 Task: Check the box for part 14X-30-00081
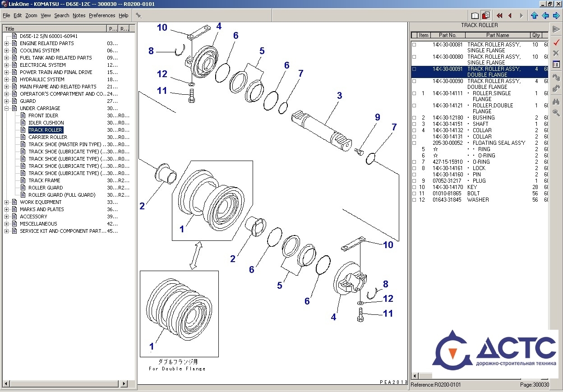pos(414,45)
